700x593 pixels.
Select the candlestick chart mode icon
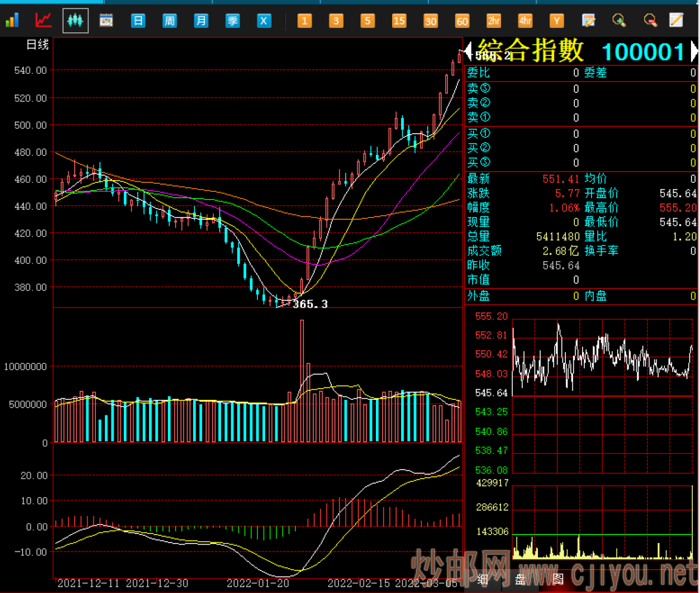click(x=75, y=21)
